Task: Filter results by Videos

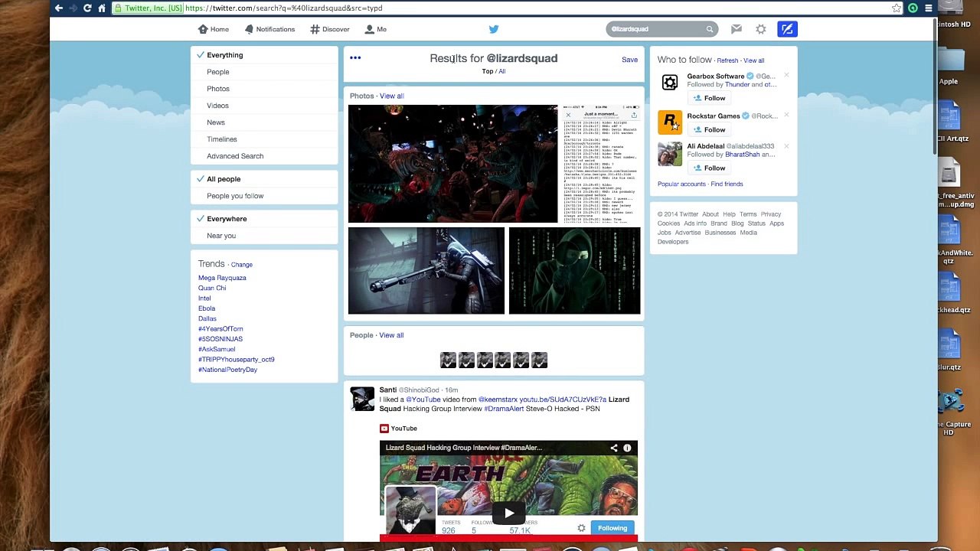Action: pos(217,106)
